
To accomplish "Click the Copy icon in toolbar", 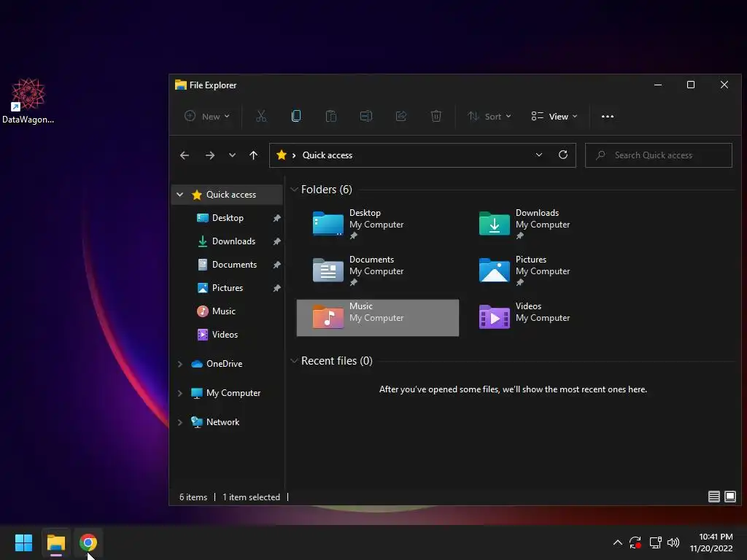I will [x=296, y=116].
